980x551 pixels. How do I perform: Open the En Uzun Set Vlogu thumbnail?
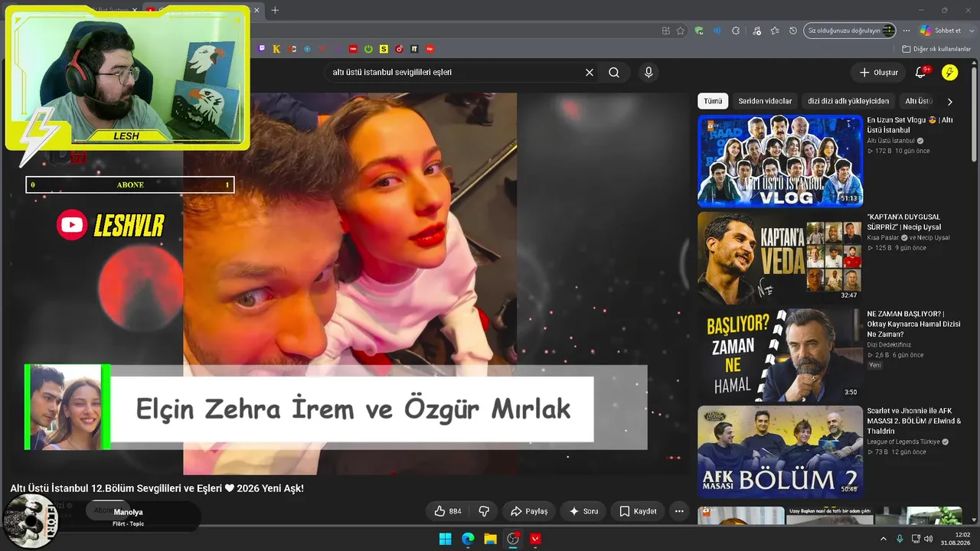tap(780, 161)
